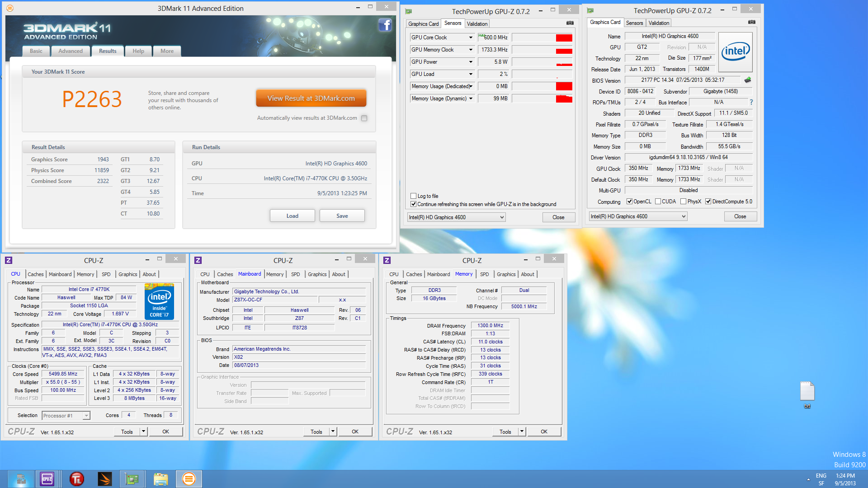Click the Save button in Run Details
Screen dimensions: 868x488
click(x=342, y=216)
